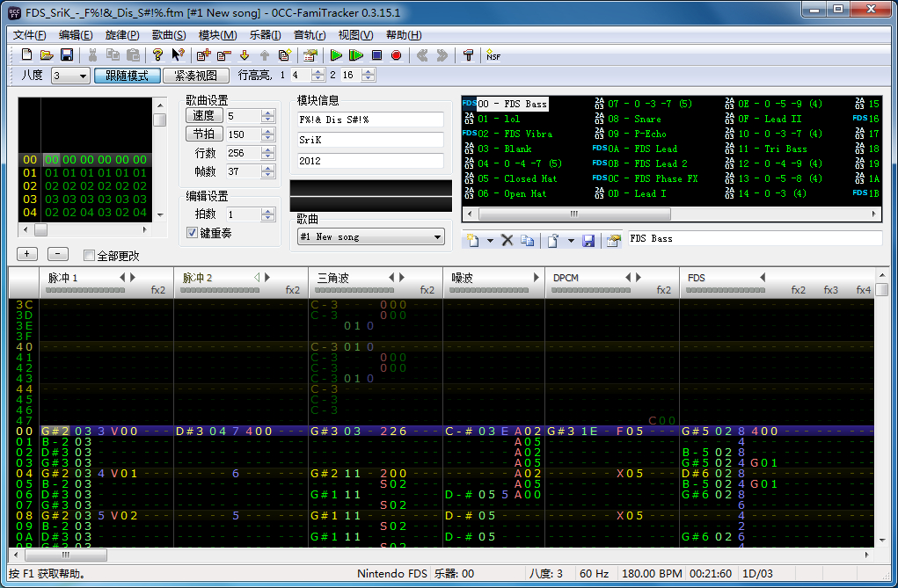Open settings with the hammer icon
898x588 pixels.
tap(468, 55)
